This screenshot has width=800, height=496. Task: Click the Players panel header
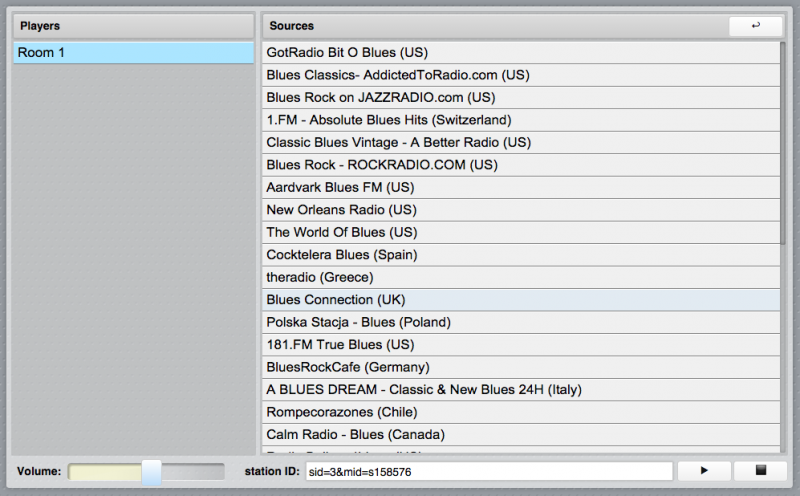pos(134,26)
